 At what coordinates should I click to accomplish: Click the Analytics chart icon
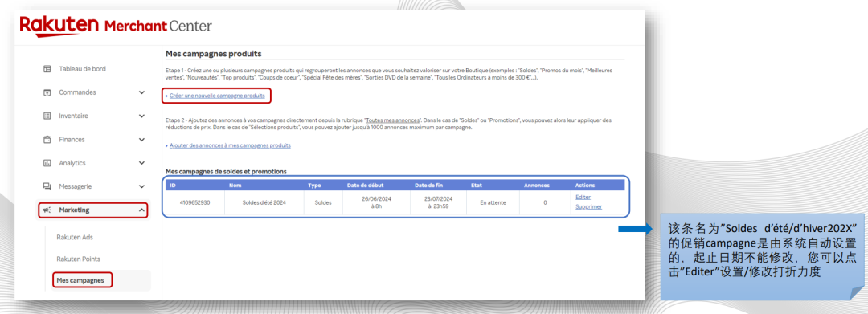[47, 163]
